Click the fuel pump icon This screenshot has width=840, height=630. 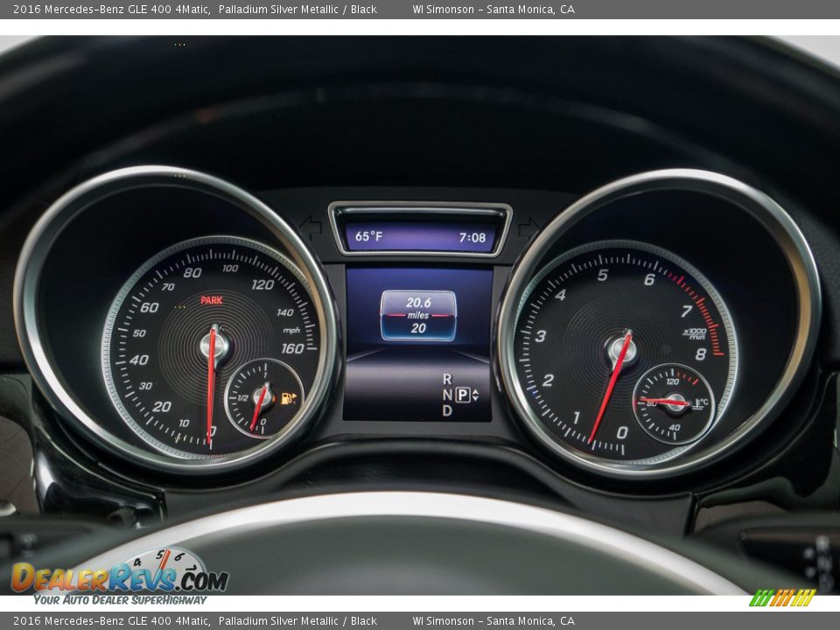click(x=288, y=398)
